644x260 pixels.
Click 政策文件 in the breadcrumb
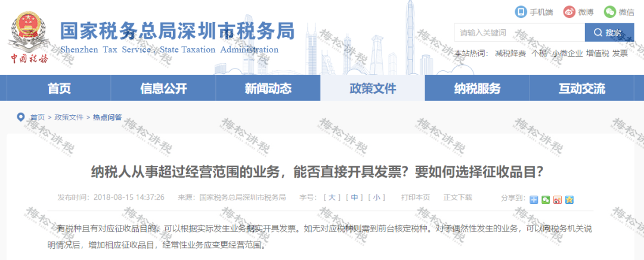click(x=69, y=117)
